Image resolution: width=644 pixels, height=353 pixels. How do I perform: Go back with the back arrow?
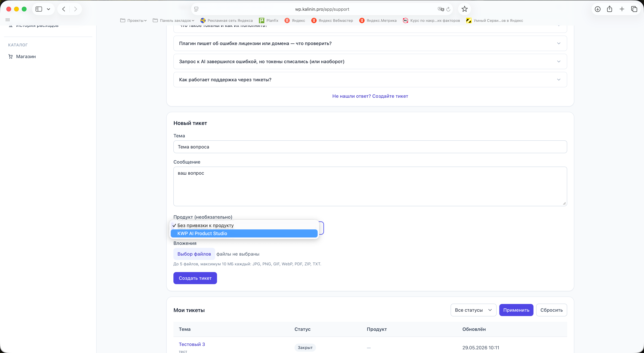64,9
